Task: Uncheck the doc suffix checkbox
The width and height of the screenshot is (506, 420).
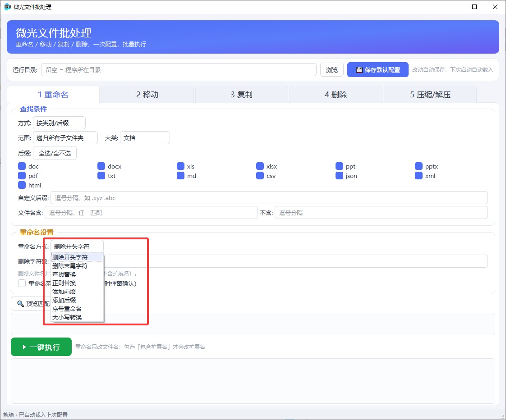Action: coord(22,166)
